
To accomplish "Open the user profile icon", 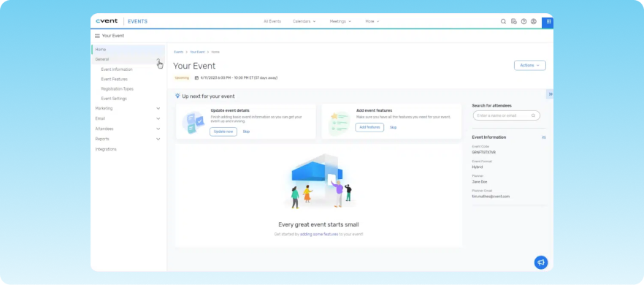I will pos(534,21).
